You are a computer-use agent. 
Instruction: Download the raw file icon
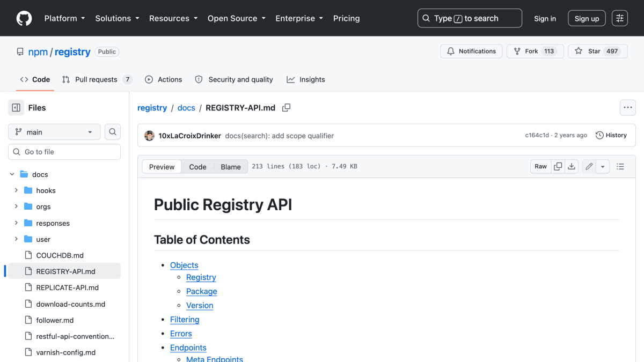coord(572,167)
